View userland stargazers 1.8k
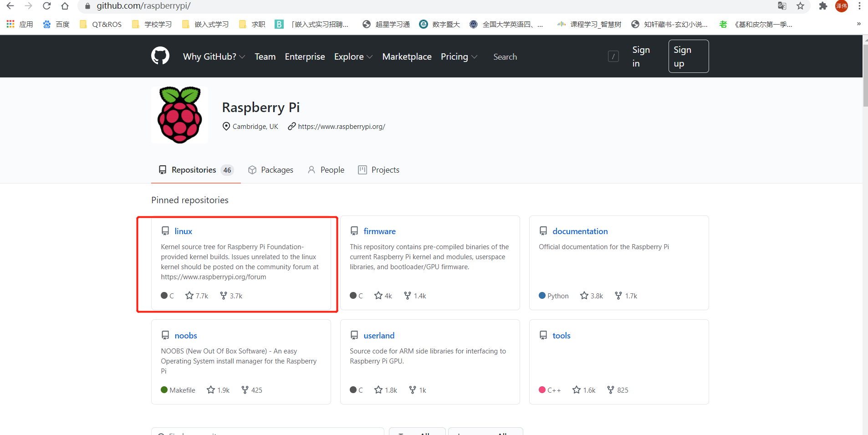 point(386,390)
